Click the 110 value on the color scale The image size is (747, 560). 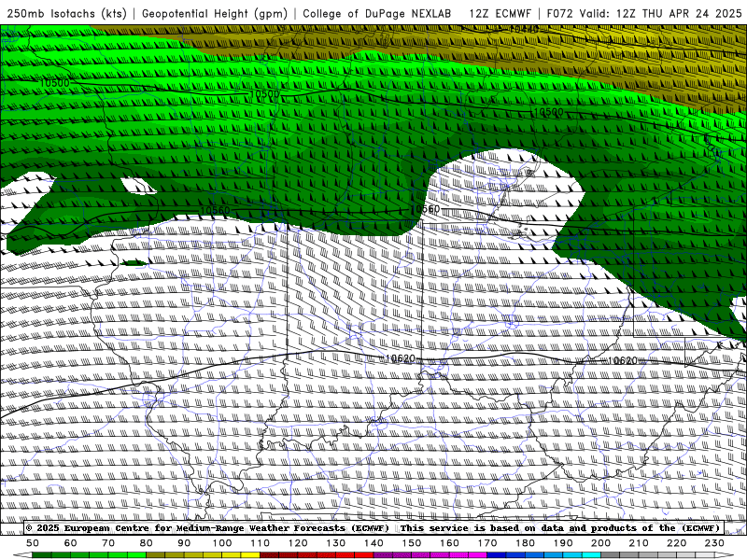pos(261,543)
